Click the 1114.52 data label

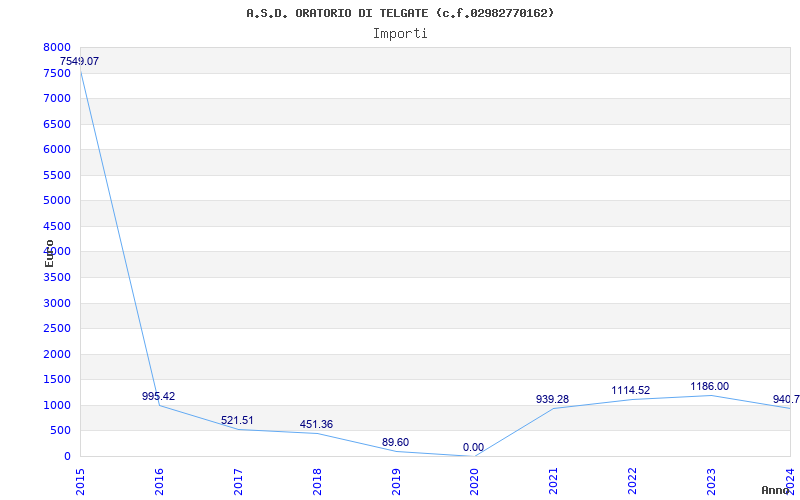tap(631, 390)
